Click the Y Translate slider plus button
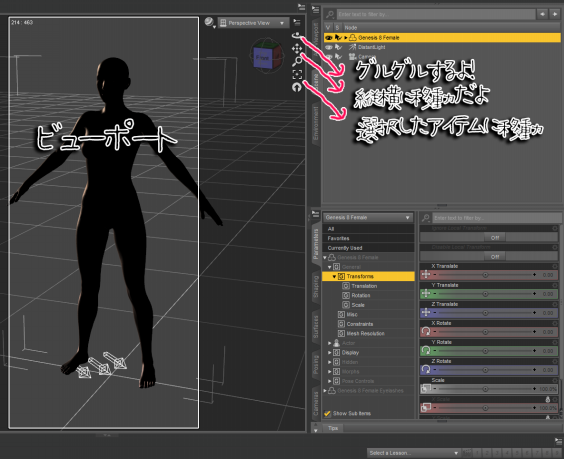The height and width of the screenshot is (459, 564). pos(535,294)
